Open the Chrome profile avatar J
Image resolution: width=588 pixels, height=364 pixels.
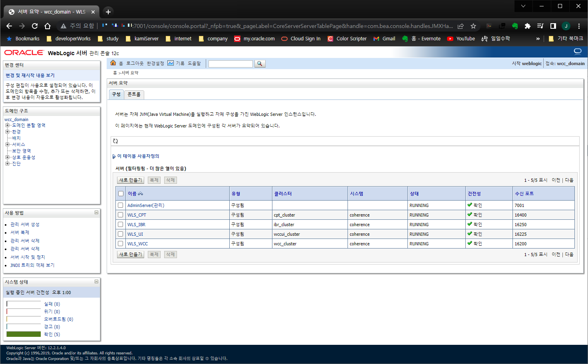[x=566, y=26]
